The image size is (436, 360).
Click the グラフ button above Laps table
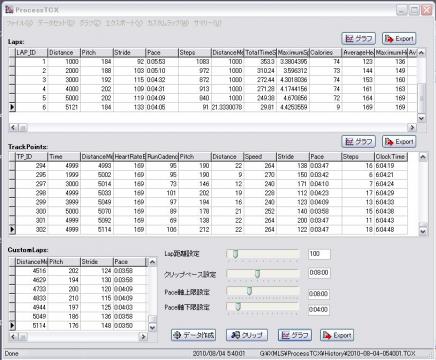pyautogui.click(x=359, y=39)
